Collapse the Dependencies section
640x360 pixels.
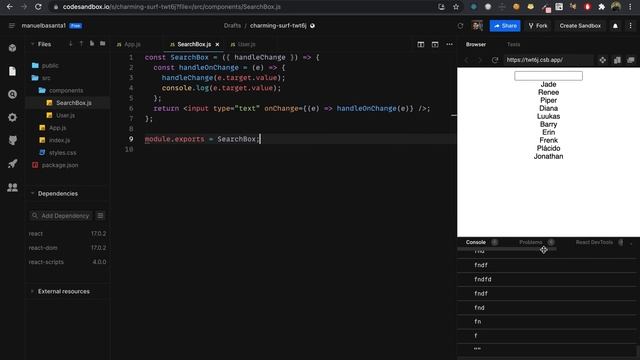coord(33,193)
